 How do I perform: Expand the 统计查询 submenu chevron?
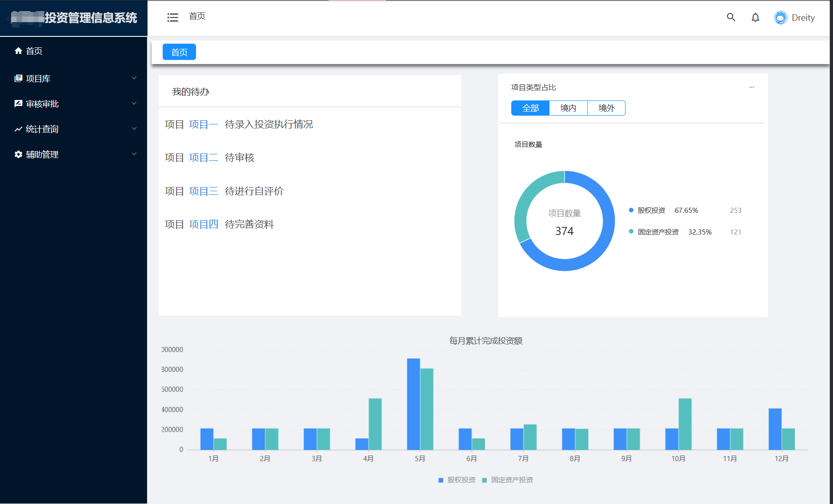[x=134, y=129]
